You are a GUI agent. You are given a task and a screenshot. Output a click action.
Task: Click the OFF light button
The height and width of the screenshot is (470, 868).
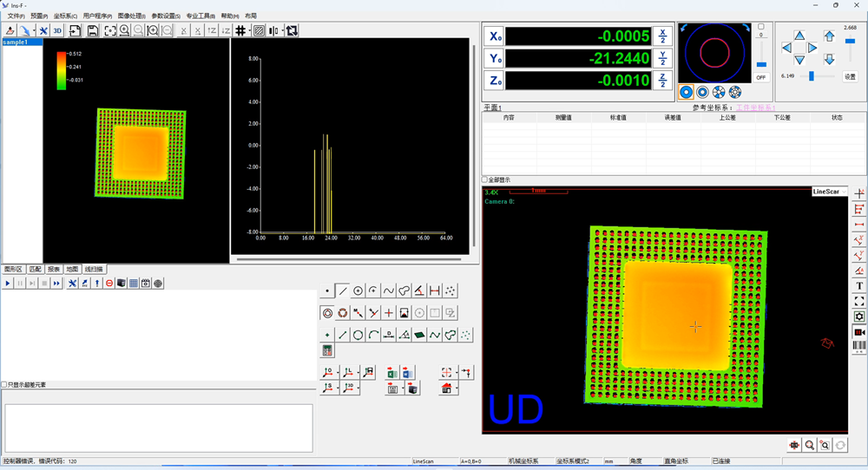click(x=761, y=77)
